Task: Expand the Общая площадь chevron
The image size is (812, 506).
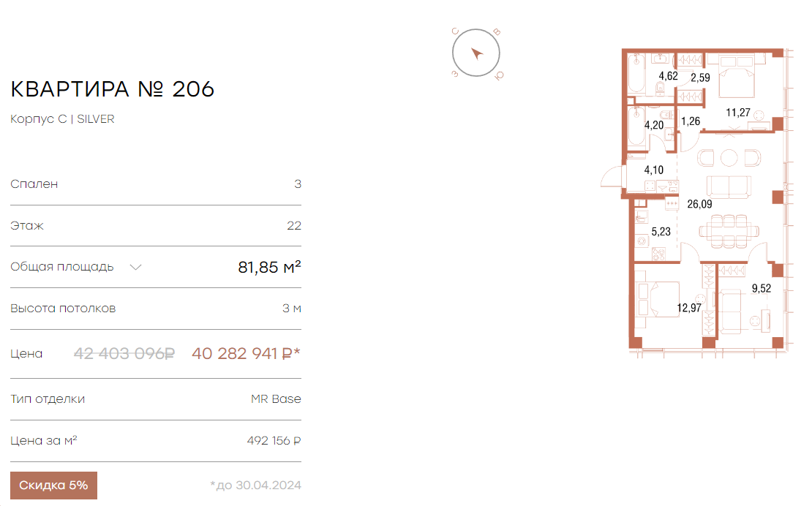Action: pyautogui.click(x=135, y=267)
